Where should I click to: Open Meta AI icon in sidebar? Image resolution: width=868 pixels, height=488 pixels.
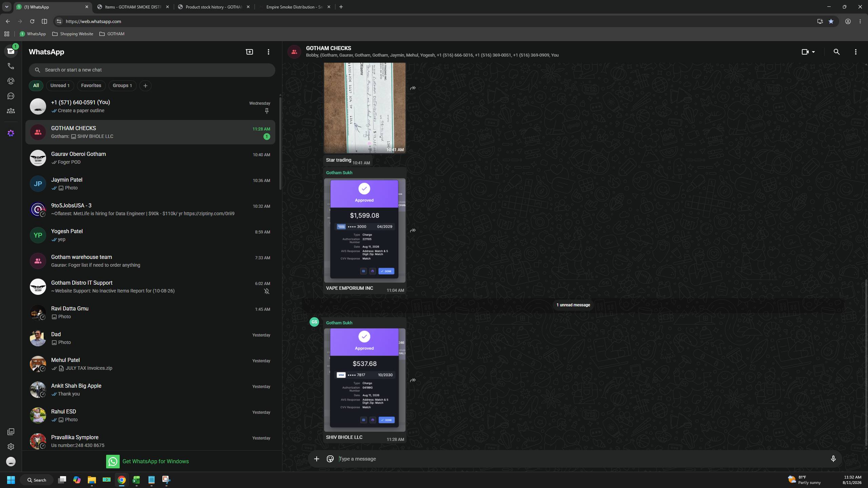click(x=11, y=133)
